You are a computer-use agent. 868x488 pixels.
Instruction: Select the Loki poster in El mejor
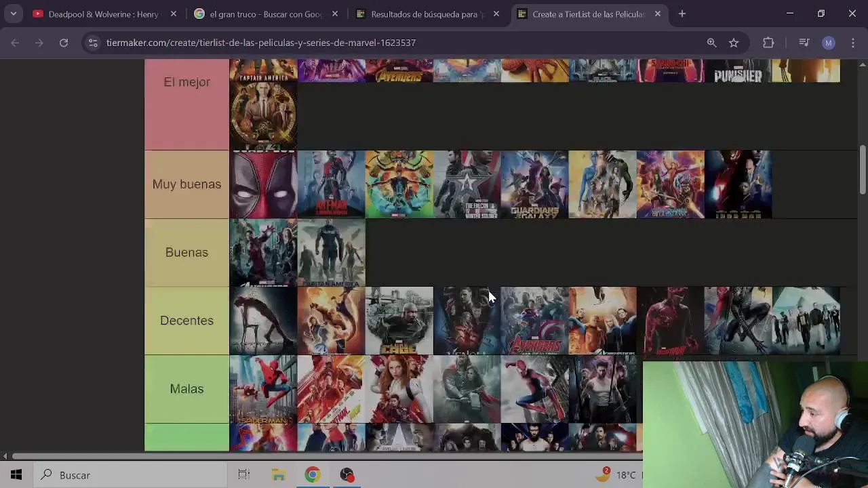point(263,116)
